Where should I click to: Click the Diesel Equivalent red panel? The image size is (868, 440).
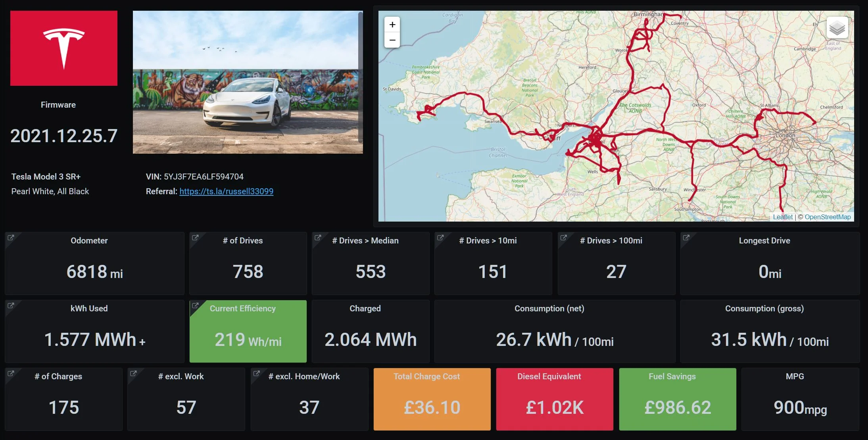[x=555, y=399]
